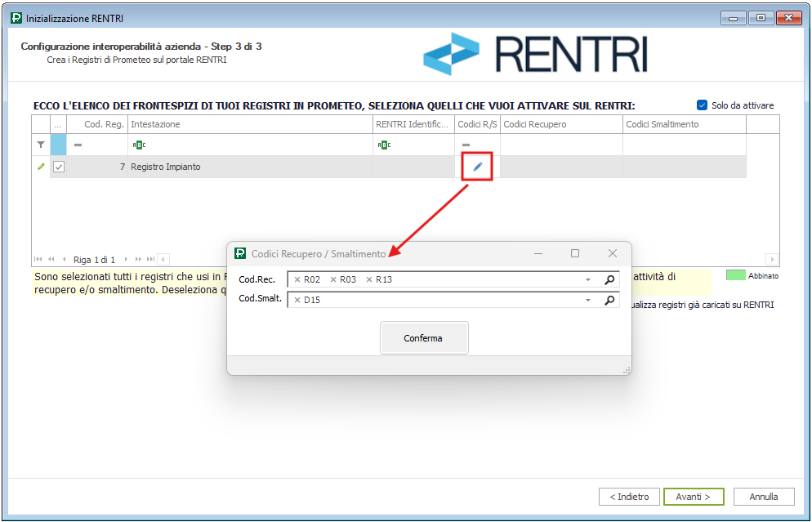Click the Intestazione column filter operator icon
This screenshot has width=812, height=522.
[x=138, y=145]
